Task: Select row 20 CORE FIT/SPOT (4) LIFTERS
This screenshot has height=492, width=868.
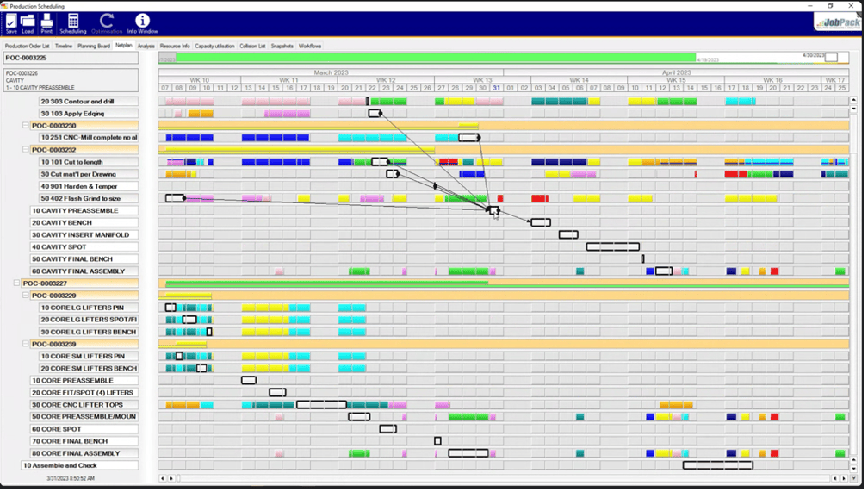Action: tap(84, 394)
